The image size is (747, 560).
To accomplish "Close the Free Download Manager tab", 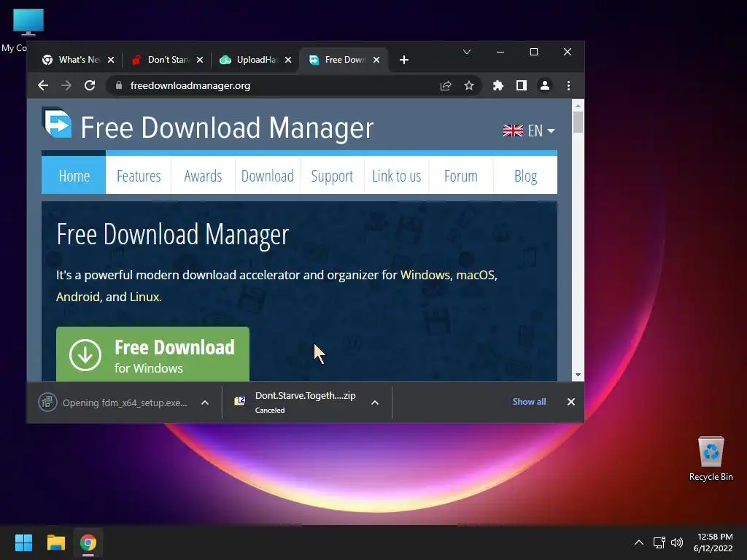I will click(x=376, y=60).
